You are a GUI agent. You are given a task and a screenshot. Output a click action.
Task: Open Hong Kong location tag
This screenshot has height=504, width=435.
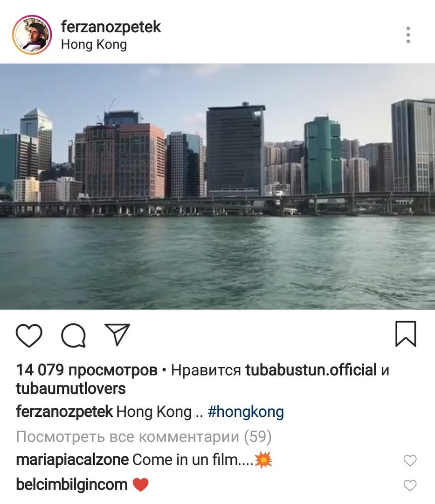click(x=94, y=44)
